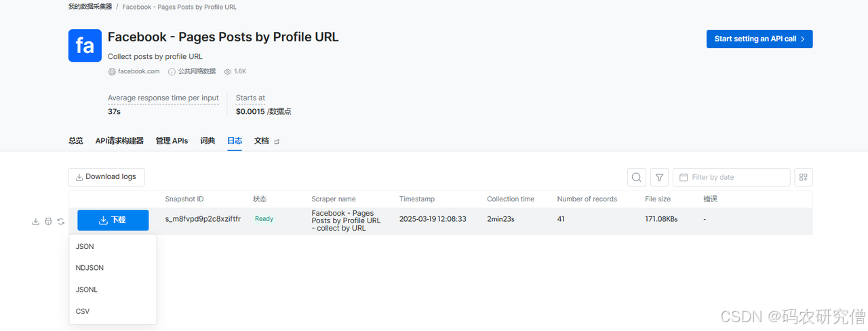
Task: Open the filter funnel icon in logs toolbar
Action: tap(660, 177)
